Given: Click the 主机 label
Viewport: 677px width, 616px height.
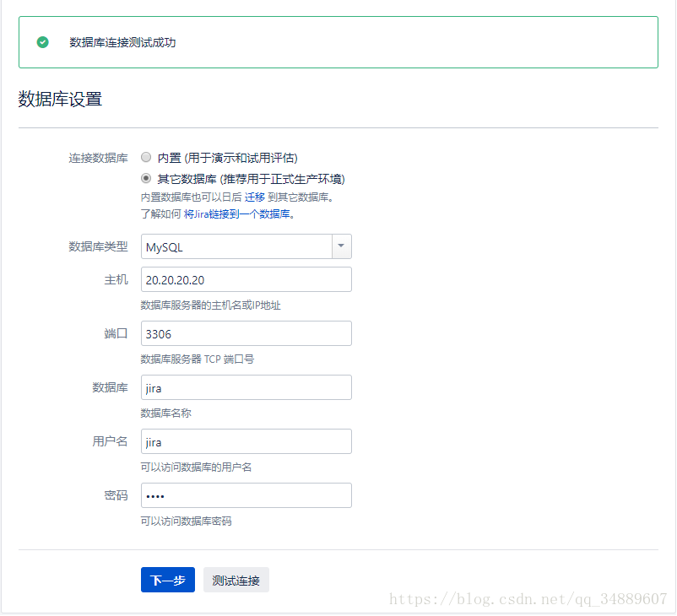Looking at the screenshot, I should (x=116, y=279).
